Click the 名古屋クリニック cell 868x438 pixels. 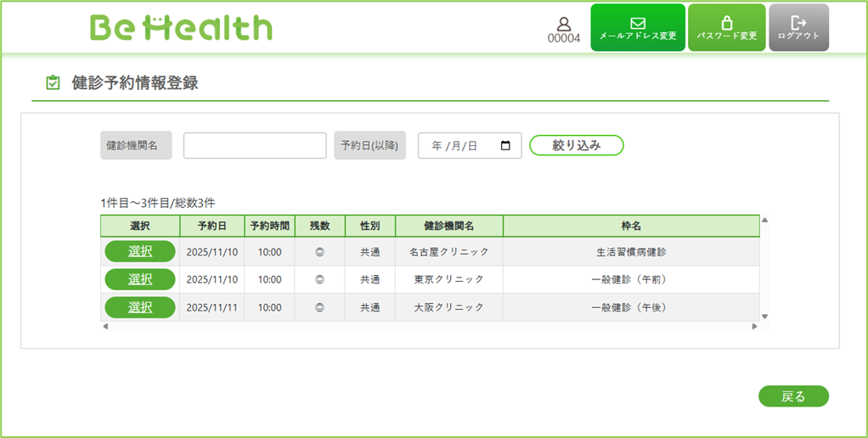point(449,251)
